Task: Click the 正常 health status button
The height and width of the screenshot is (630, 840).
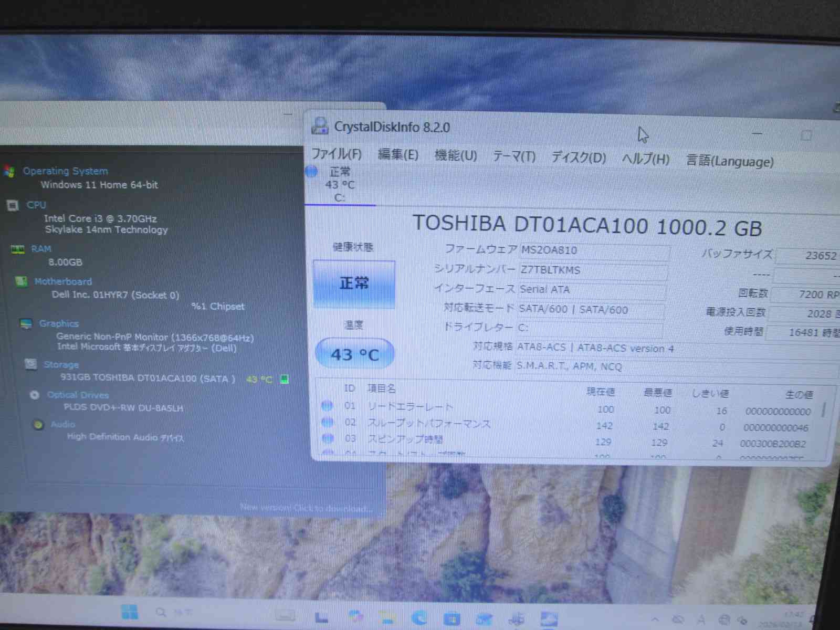Action: pos(354,283)
